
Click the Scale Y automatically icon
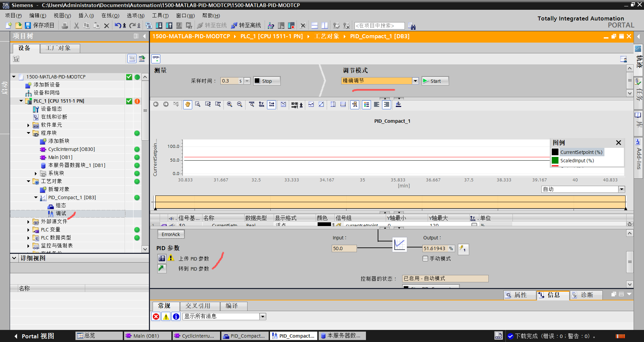[x=262, y=105]
